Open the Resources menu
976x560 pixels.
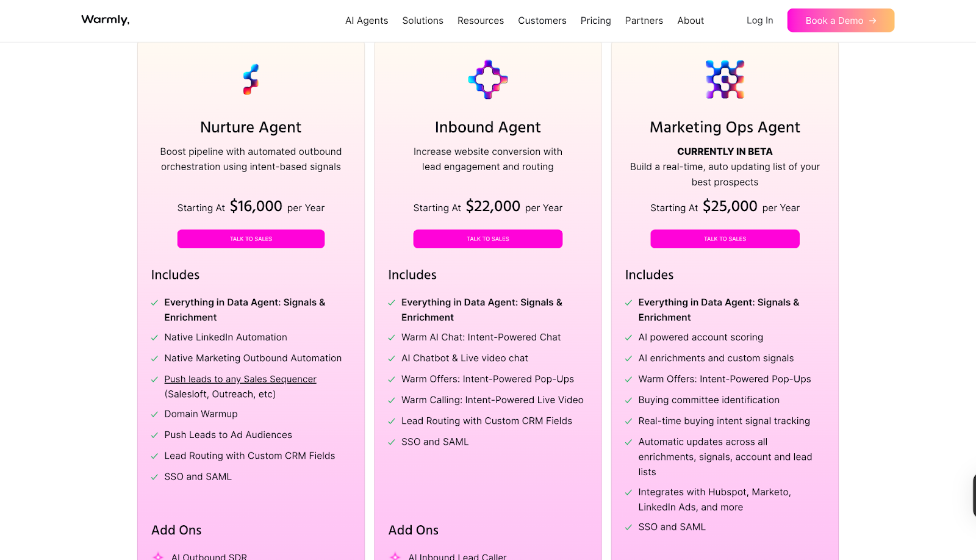click(x=481, y=21)
